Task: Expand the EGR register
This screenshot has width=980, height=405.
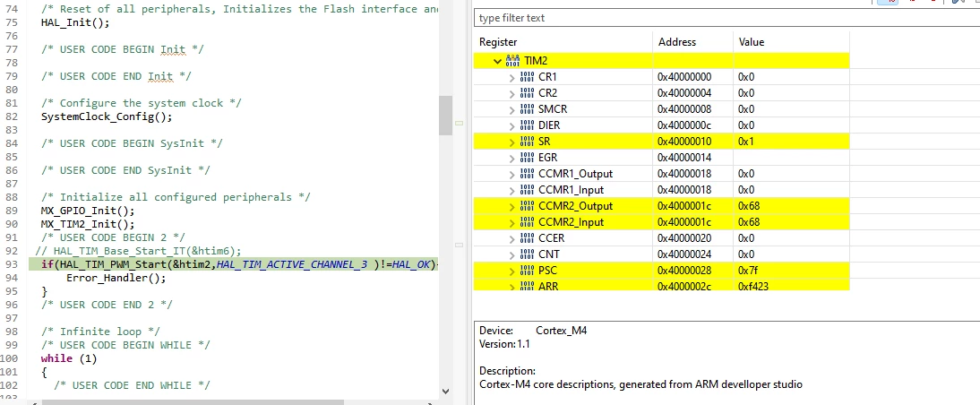Action: (x=512, y=159)
